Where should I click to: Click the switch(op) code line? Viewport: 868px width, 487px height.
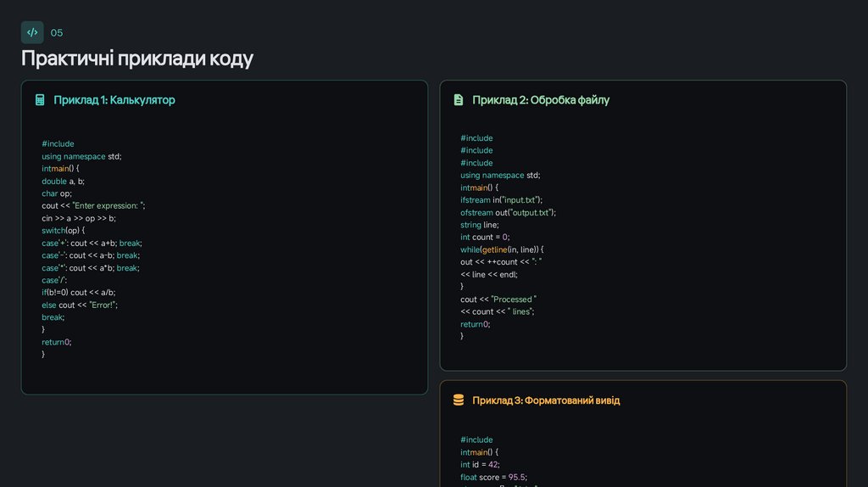pyautogui.click(x=64, y=230)
